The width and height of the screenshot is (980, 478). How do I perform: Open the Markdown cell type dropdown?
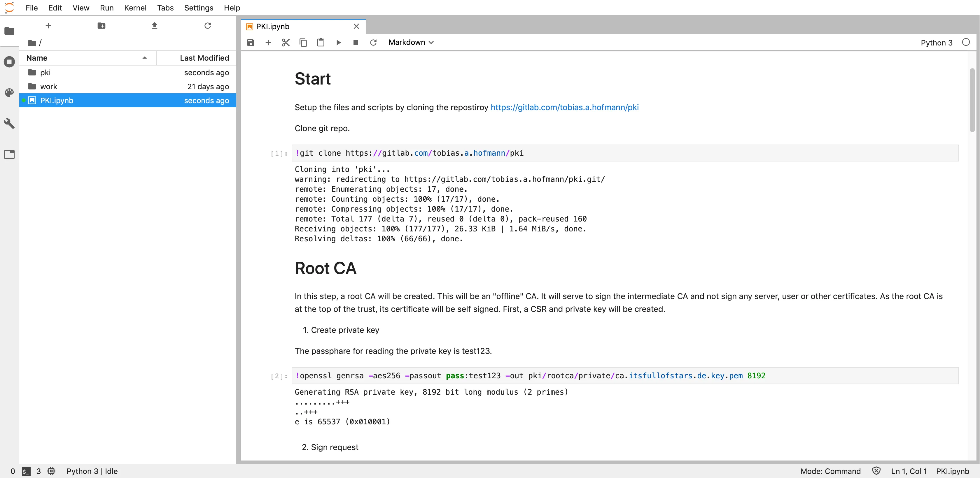pyautogui.click(x=411, y=43)
